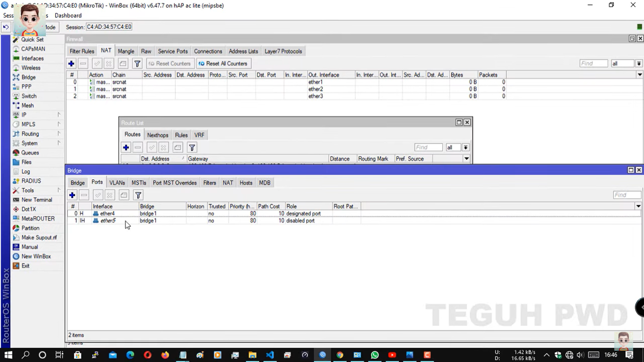Expand Firewall column selector arrow
Viewport: 644px width, 362px height.
pyautogui.click(x=640, y=75)
